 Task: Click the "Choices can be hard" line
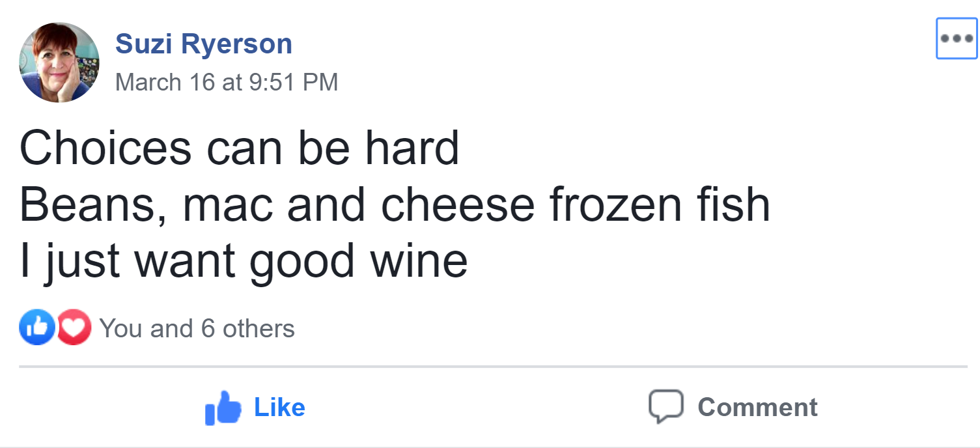coord(239,148)
